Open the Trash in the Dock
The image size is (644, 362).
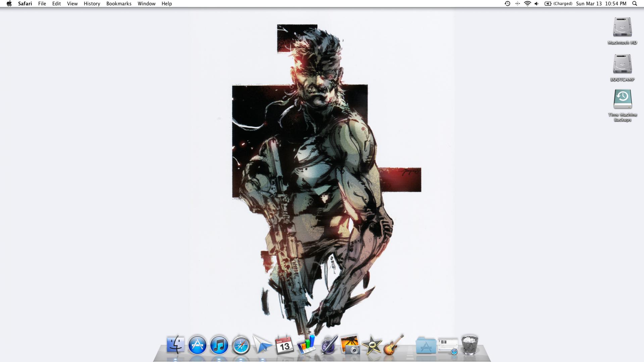pyautogui.click(x=469, y=345)
